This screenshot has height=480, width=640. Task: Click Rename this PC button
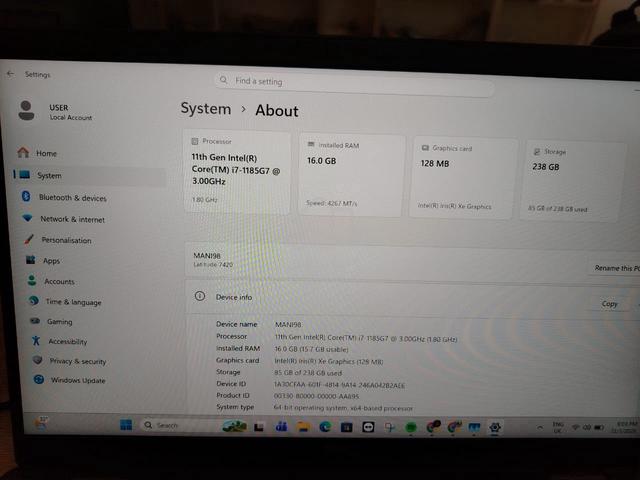click(x=616, y=268)
